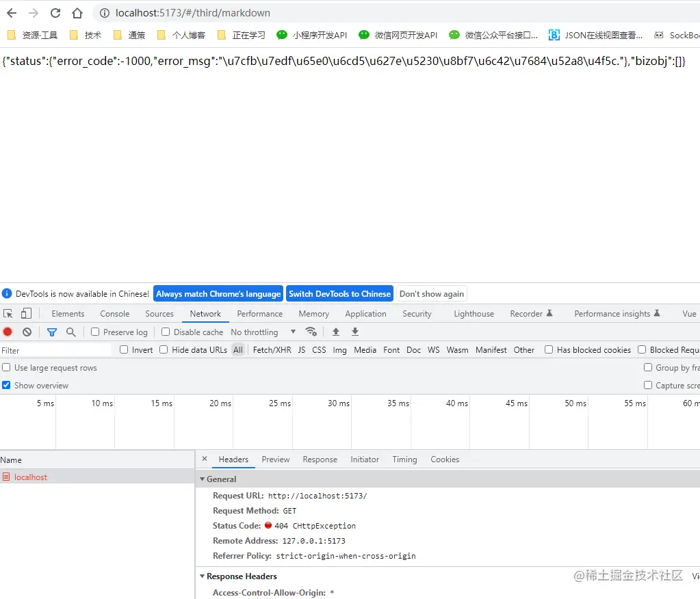Image resolution: width=700 pixels, height=599 pixels.
Task: Stop recording network log with red button
Action: (8, 332)
